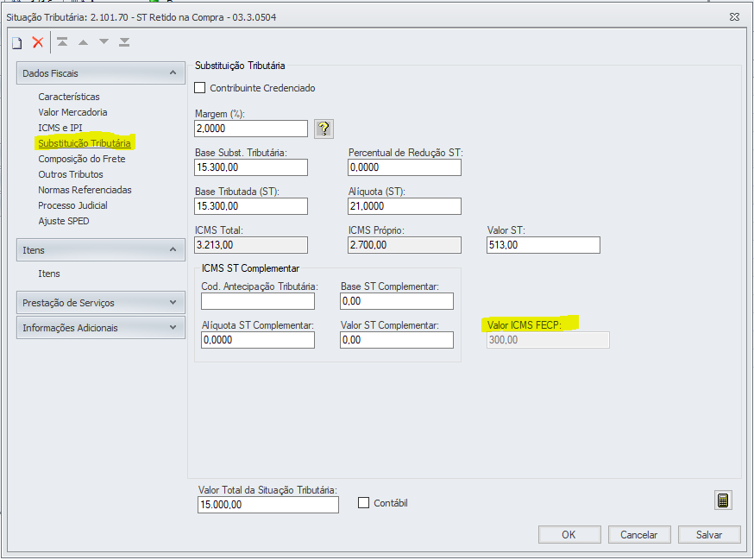This screenshot has width=754, height=560.
Task: Collapse the Dados Fiscais section
Action: [173, 73]
